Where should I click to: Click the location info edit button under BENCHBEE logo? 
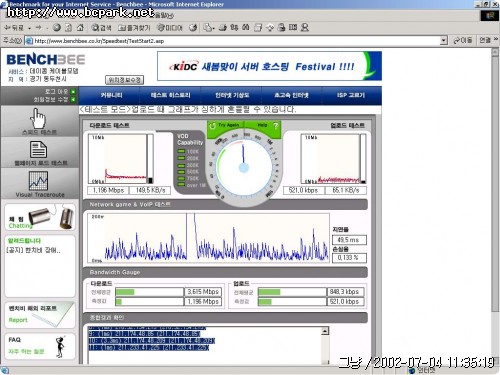(x=124, y=80)
